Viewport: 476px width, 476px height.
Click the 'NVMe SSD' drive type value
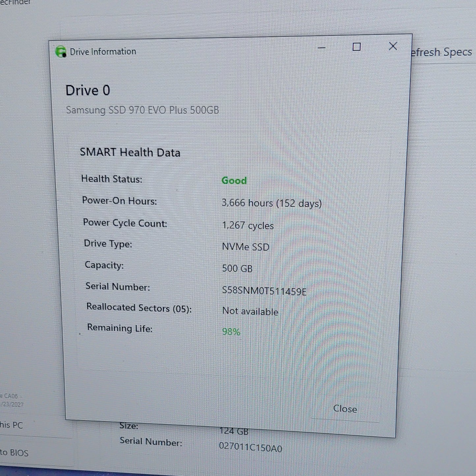(x=246, y=247)
